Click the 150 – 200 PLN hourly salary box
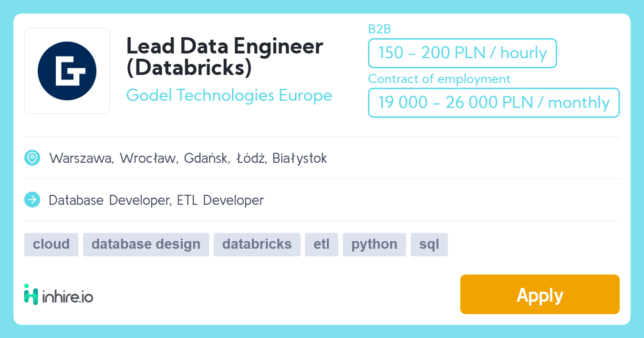Screen dimensions: 644x338 (x=462, y=53)
